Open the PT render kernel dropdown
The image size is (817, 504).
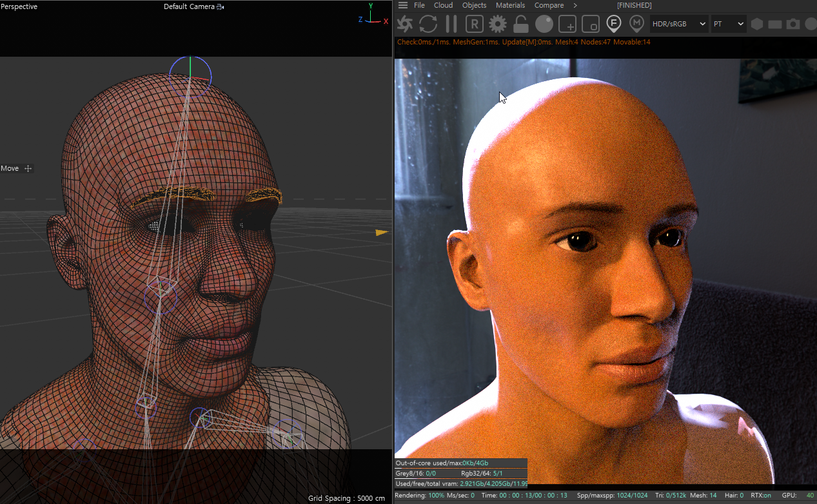[x=729, y=24]
